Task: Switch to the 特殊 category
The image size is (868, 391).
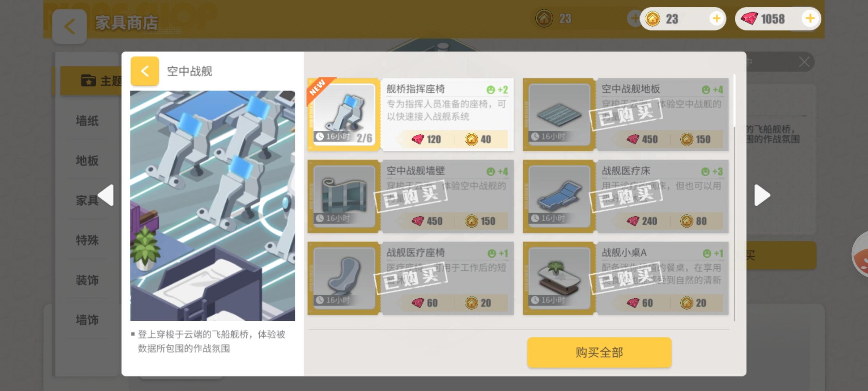Action: click(87, 240)
